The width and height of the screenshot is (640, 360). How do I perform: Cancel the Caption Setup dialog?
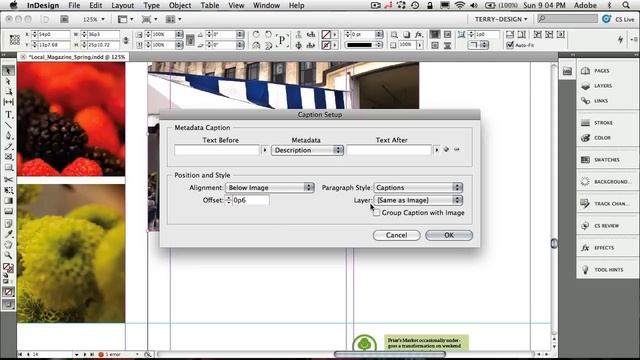(x=396, y=235)
